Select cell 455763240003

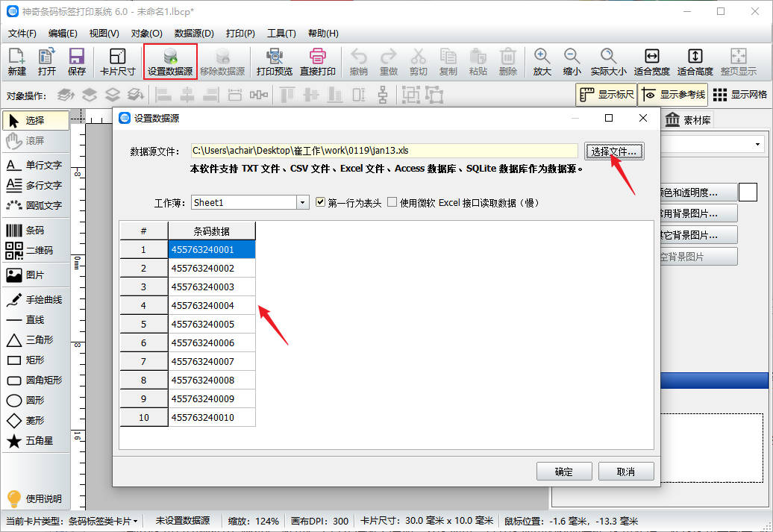(x=211, y=287)
